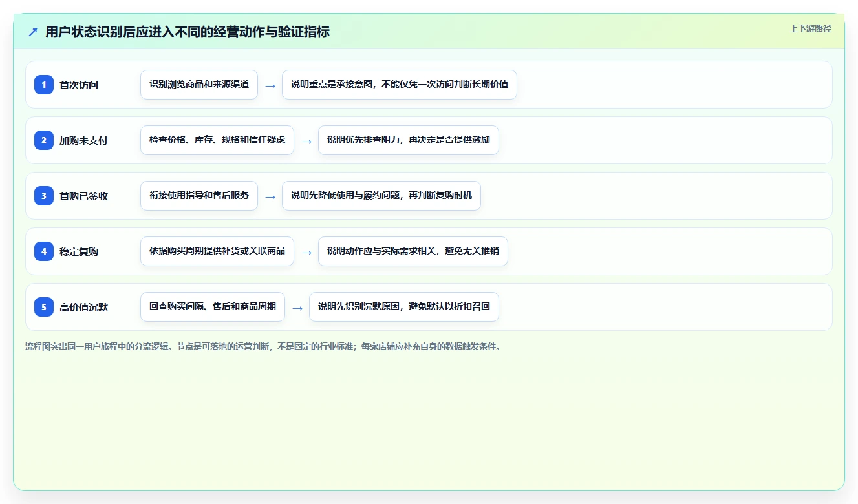Select the 稳定复购 stage label
The width and height of the screenshot is (858, 504).
pos(79,251)
